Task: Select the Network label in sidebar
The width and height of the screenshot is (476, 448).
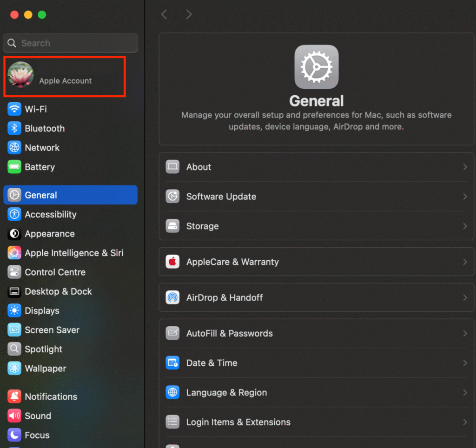Action: point(42,148)
